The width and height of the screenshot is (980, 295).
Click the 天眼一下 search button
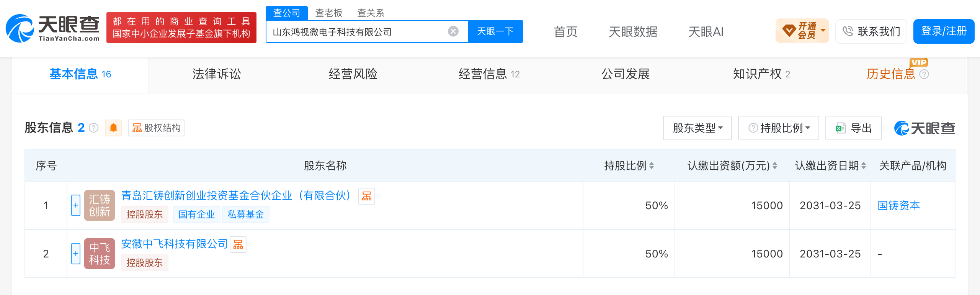(x=495, y=31)
